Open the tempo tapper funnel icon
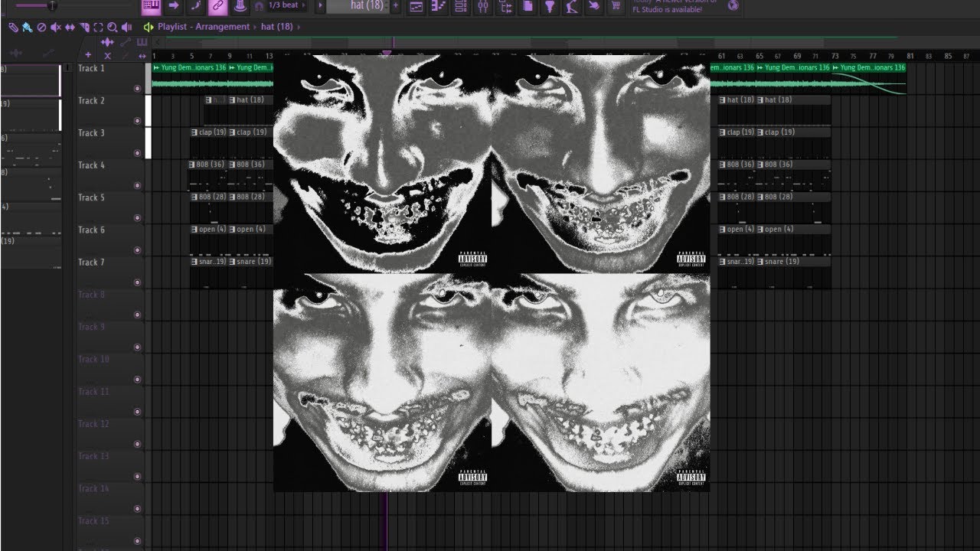 coord(550,6)
